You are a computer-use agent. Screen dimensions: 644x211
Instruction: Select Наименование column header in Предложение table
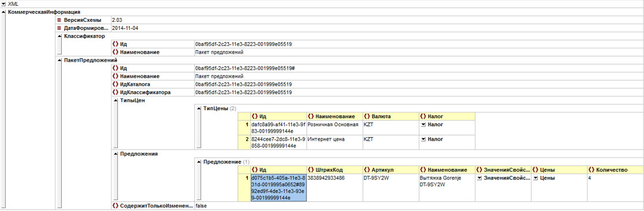(x=447, y=170)
